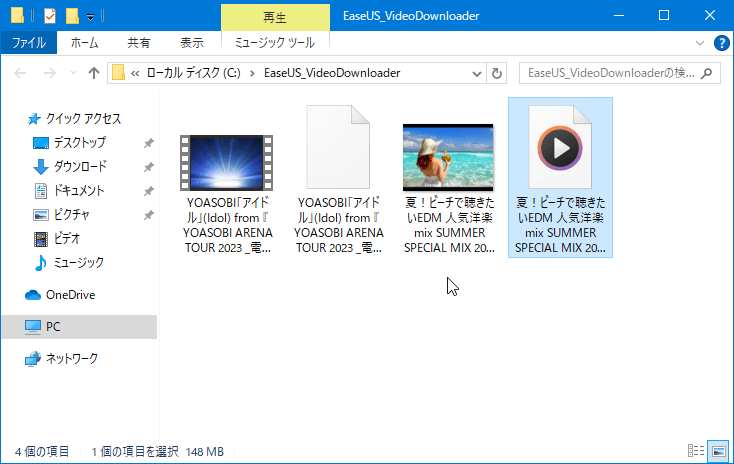This screenshot has height=464, width=734.
Task: Open the ミュージック ツール tab
Action: click(x=274, y=43)
